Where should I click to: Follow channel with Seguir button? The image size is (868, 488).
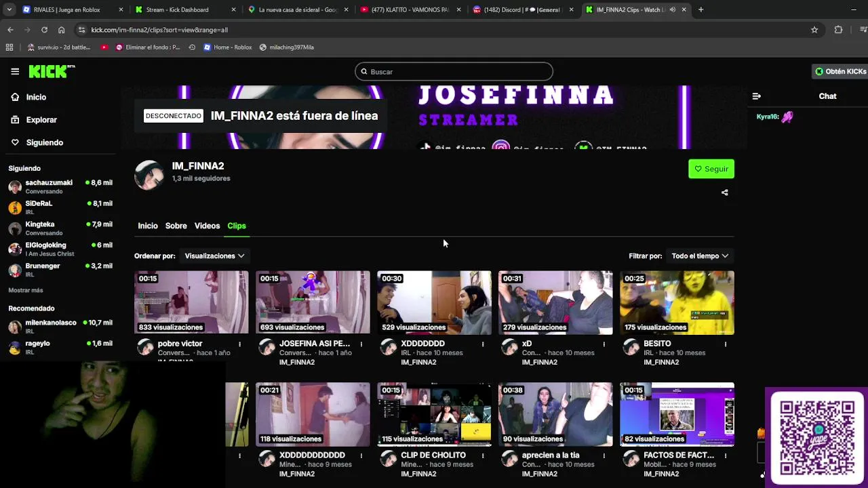711,169
